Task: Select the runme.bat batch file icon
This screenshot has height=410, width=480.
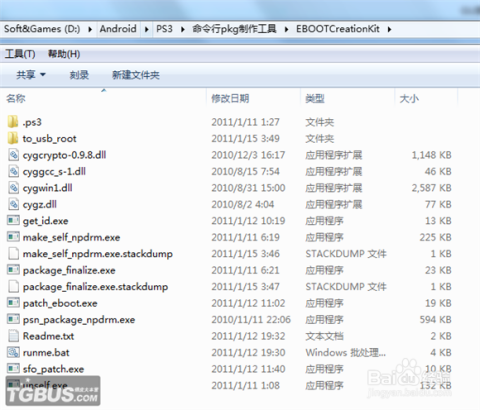Action: coord(13,352)
